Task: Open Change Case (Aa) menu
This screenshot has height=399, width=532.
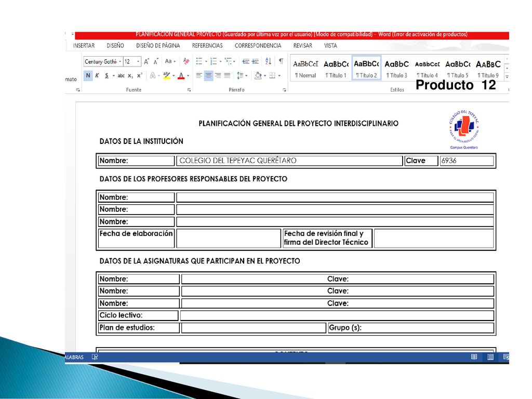Action: pyautogui.click(x=170, y=61)
